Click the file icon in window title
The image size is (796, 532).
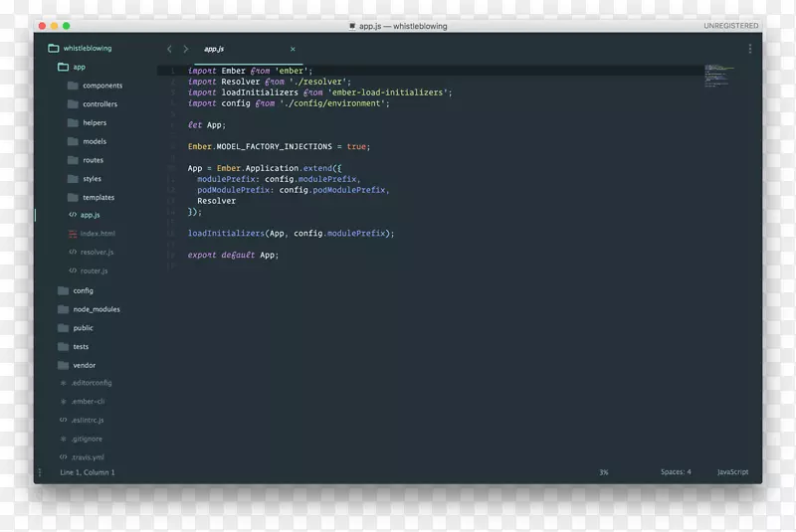(352, 26)
